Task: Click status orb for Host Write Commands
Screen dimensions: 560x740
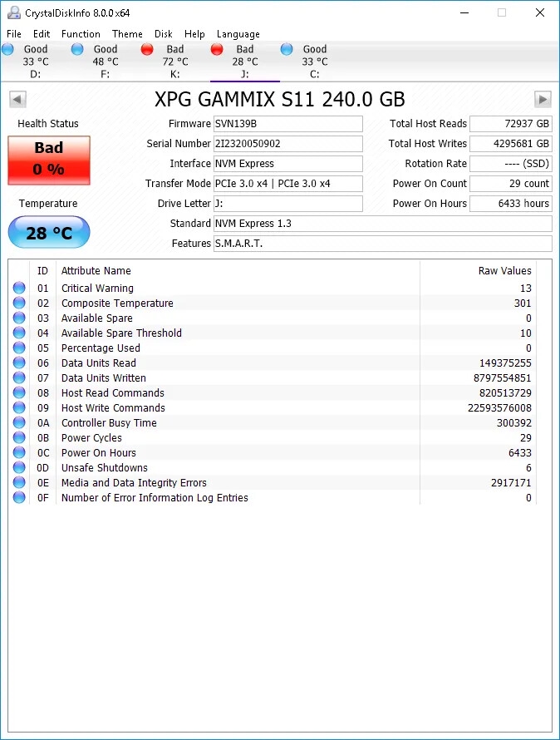Action: (x=19, y=407)
